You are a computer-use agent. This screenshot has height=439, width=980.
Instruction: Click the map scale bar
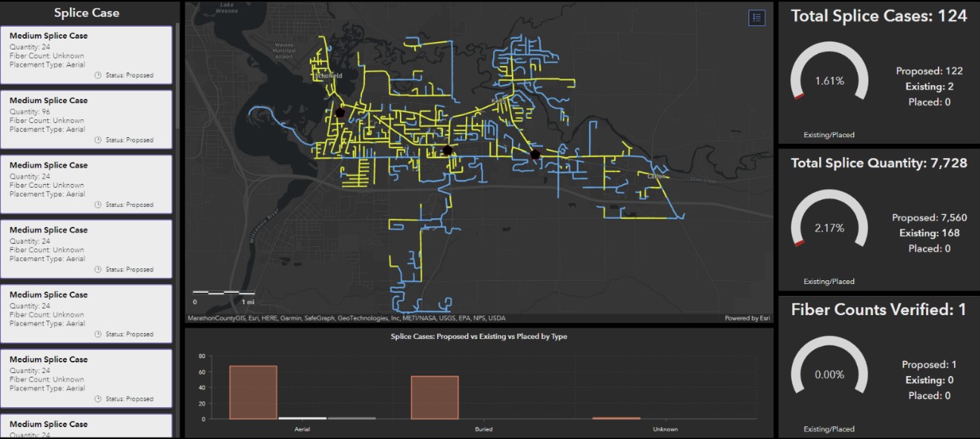[x=224, y=293]
